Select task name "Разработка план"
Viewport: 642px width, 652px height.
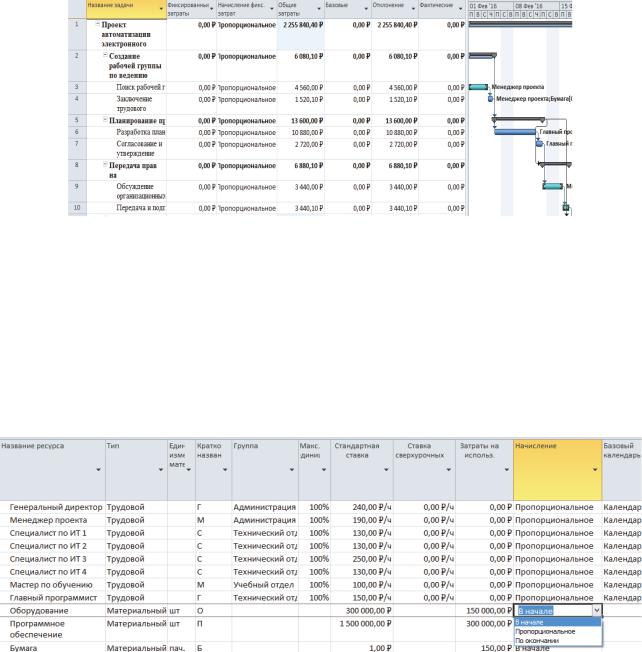[x=141, y=132]
